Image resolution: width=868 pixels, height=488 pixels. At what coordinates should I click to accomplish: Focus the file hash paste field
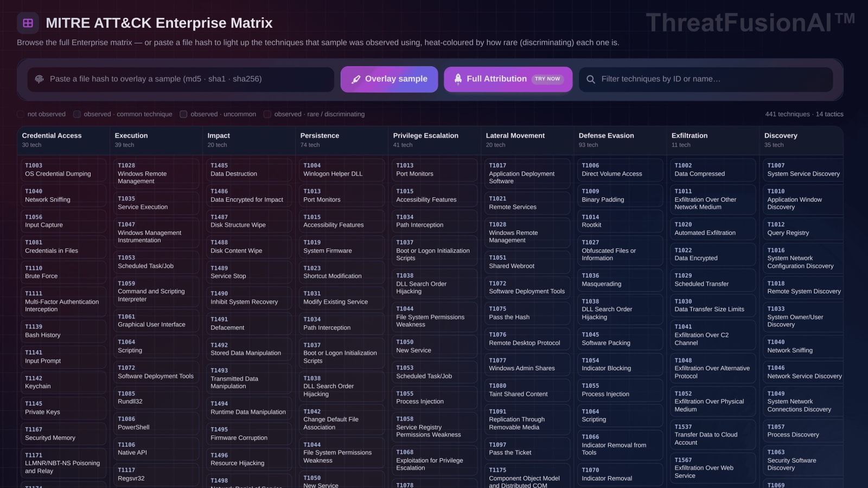tap(181, 79)
